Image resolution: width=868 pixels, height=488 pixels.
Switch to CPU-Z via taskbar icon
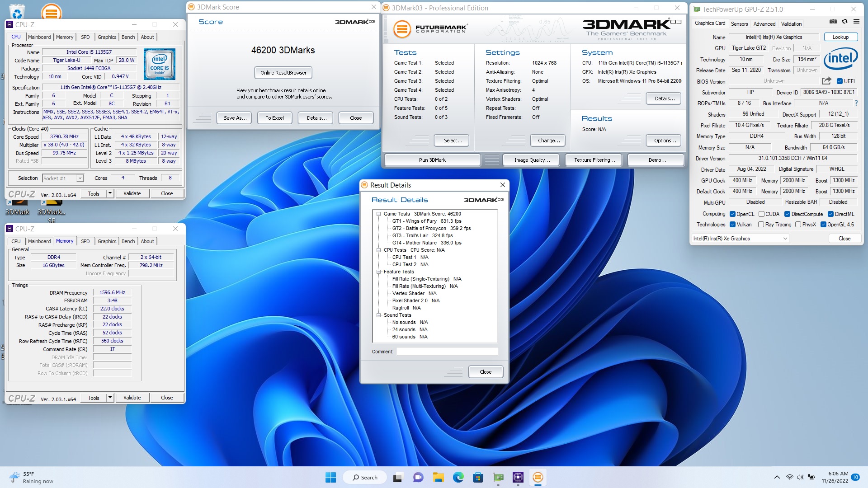tap(518, 477)
